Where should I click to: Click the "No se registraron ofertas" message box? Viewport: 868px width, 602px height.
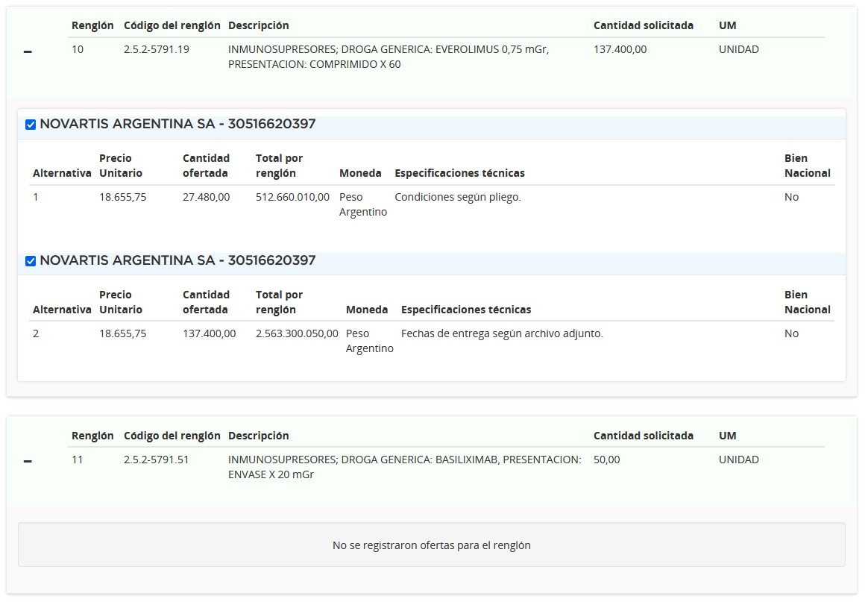coord(431,545)
